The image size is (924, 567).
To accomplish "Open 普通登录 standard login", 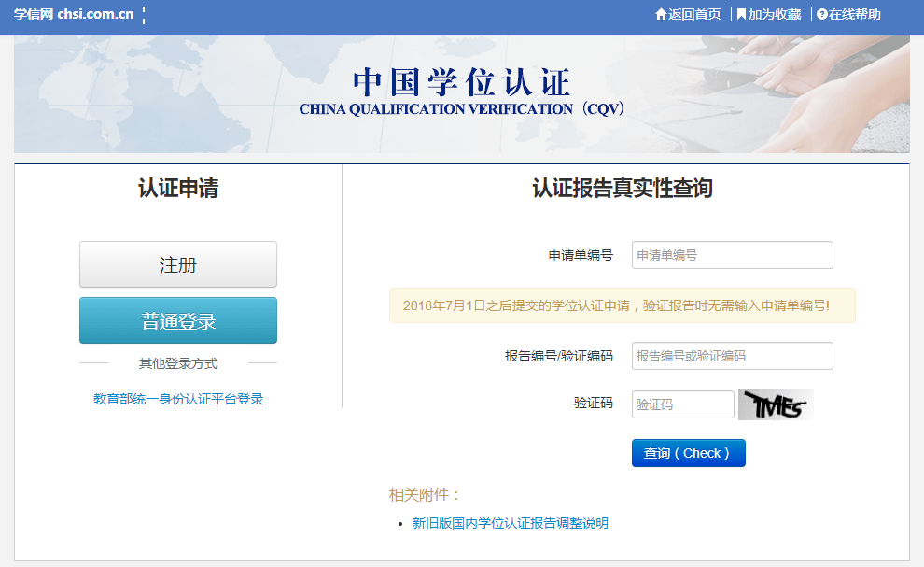I will pyautogui.click(x=177, y=319).
